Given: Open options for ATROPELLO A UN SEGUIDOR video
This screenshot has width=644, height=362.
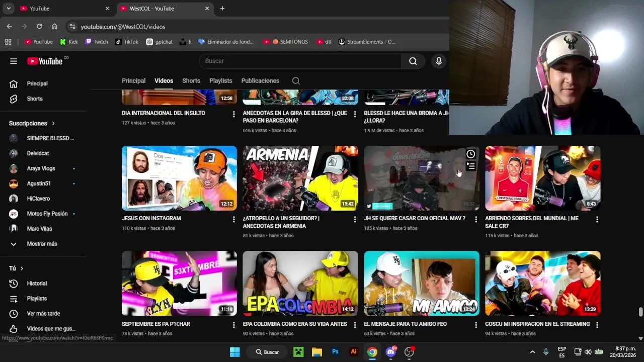Looking at the screenshot, I should (355, 219).
